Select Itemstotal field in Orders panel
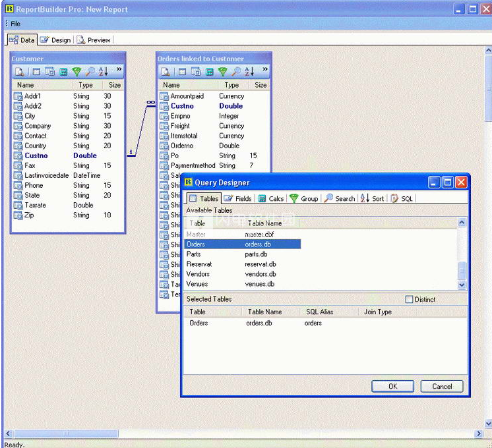Screen dimensions: 492x448 (214, 136)
